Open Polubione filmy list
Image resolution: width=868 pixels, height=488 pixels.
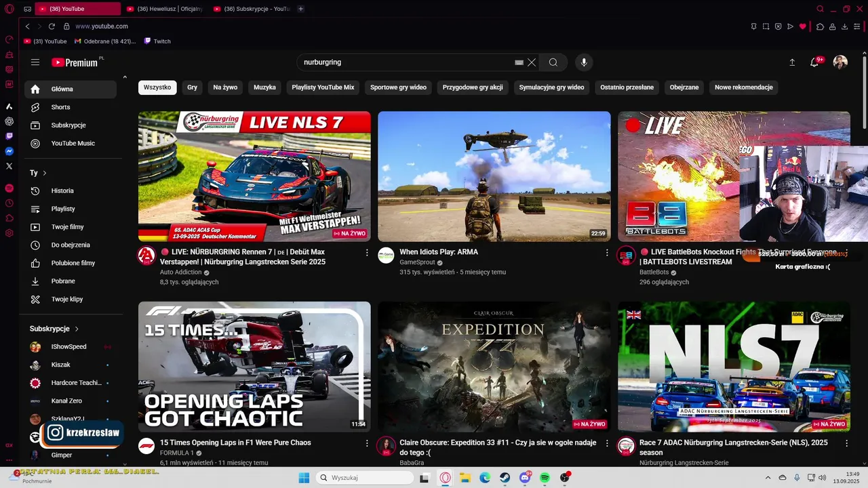[x=71, y=263]
